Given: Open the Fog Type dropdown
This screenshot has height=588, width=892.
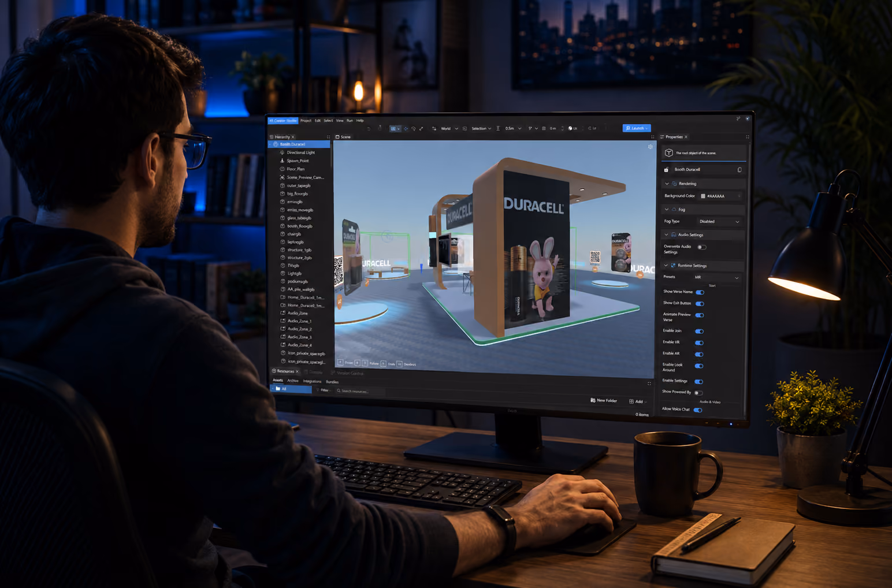Looking at the screenshot, I should point(719,222).
